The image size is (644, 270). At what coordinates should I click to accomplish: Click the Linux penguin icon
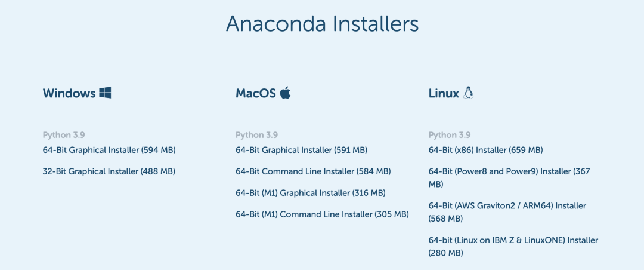(x=468, y=93)
